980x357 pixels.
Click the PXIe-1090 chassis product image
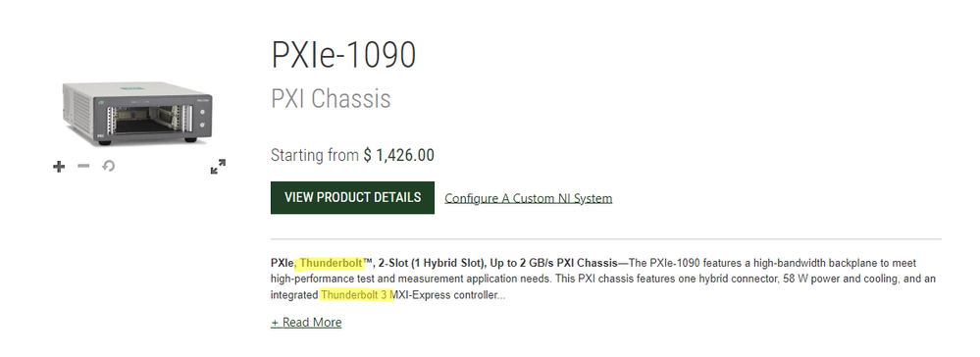pyautogui.click(x=137, y=114)
